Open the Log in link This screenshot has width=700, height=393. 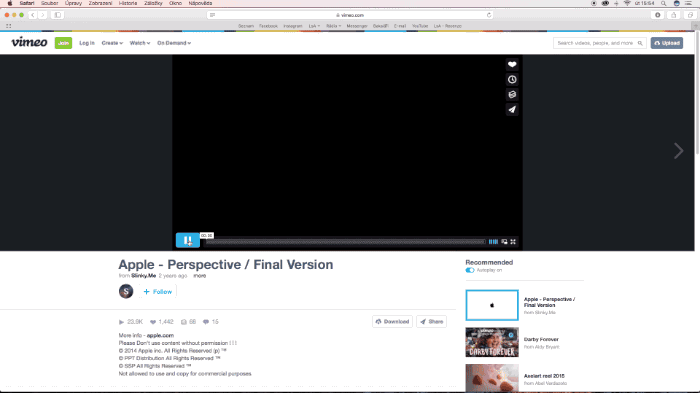[x=87, y=43]
